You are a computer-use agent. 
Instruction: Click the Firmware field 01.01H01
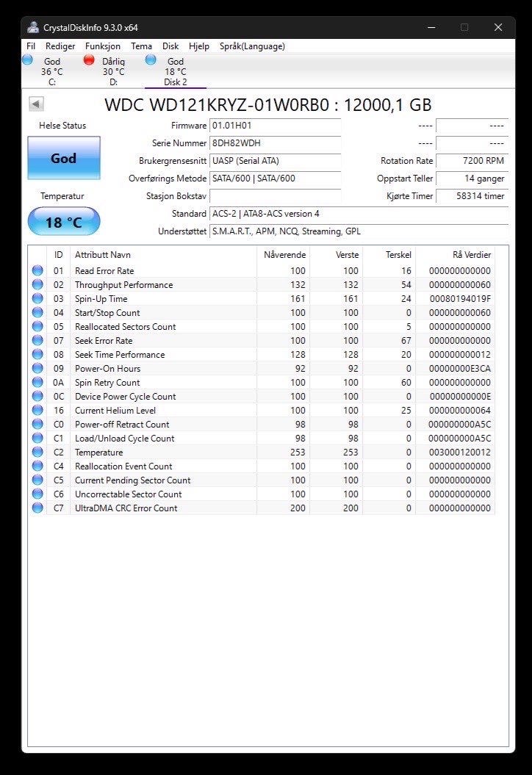(x=275, y=126)
